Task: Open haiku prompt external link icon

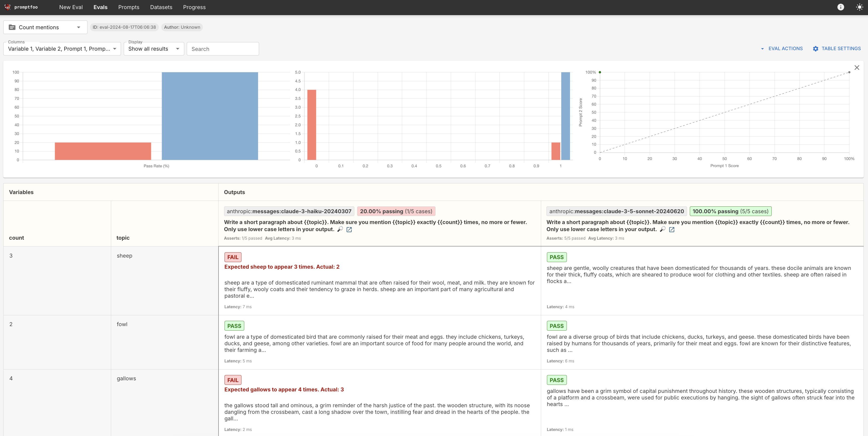Action: [349, 229]
